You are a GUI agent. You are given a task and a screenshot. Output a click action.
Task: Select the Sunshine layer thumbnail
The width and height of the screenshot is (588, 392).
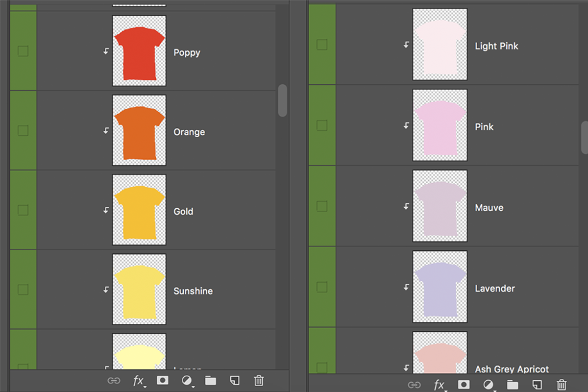(139, 289)
